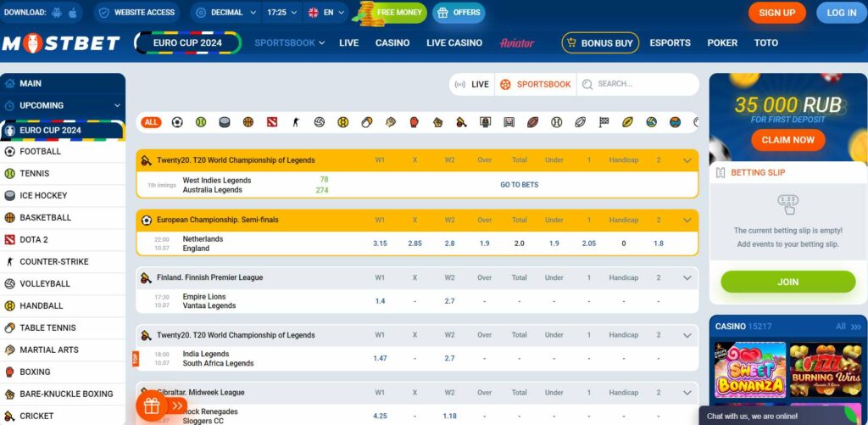Open the DECIMAL odds format dropdown
The image size is (868, 425).
(226, 12)
